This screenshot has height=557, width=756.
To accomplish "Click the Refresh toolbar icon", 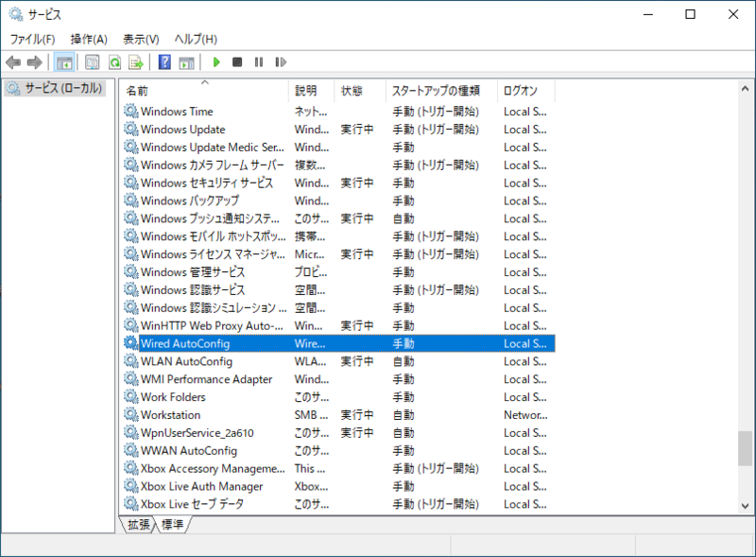I will coord(114,62).
